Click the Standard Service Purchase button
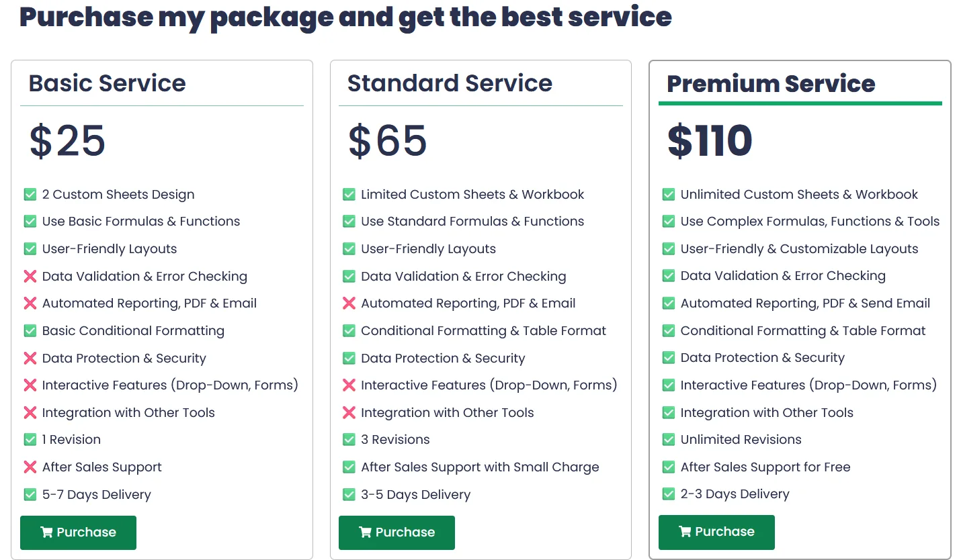Viewport: 959px width, 560px height. (397, 532)
